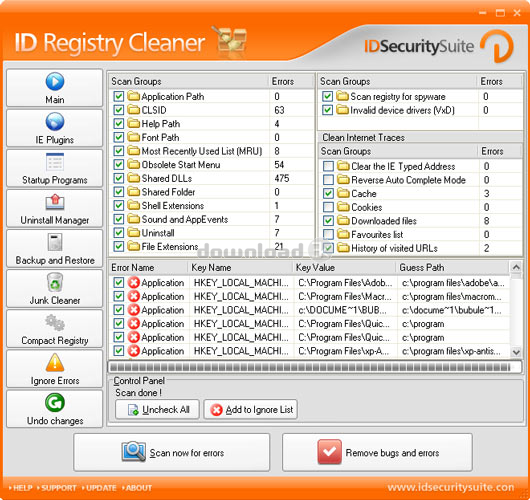Open the Main tab in sidebar
The height and width of the screenshot is (500, 530).
[54, 88]
